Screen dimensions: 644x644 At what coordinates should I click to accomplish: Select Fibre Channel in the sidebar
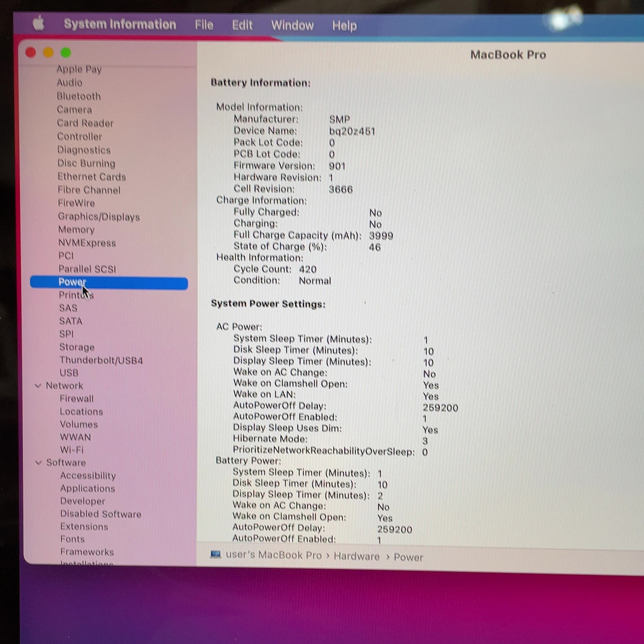(89, 190)
